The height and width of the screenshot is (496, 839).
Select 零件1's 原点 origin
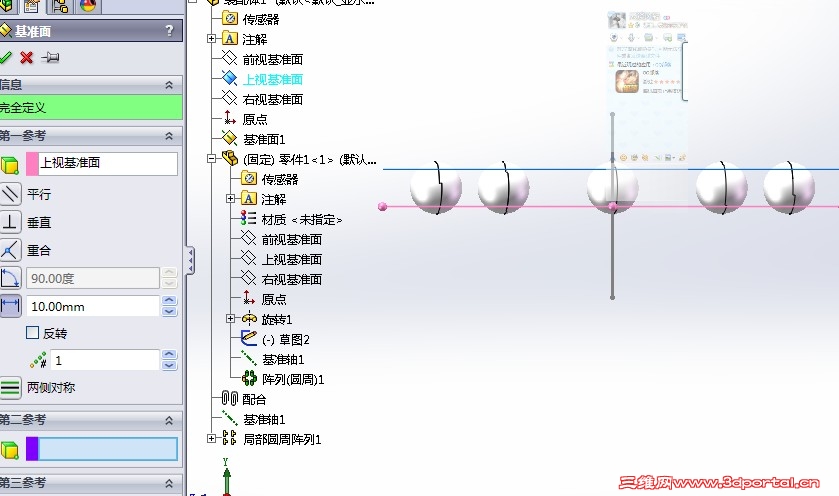273,300
